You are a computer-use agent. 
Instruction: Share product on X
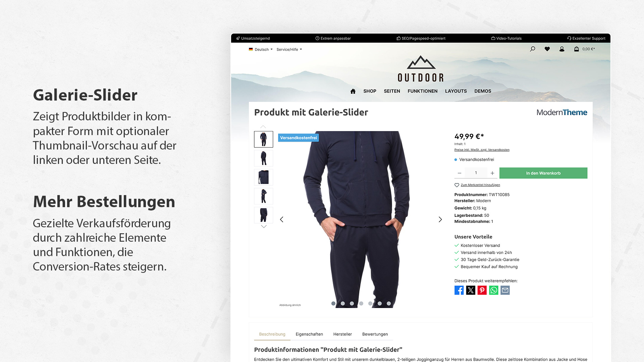coord(471,290)
